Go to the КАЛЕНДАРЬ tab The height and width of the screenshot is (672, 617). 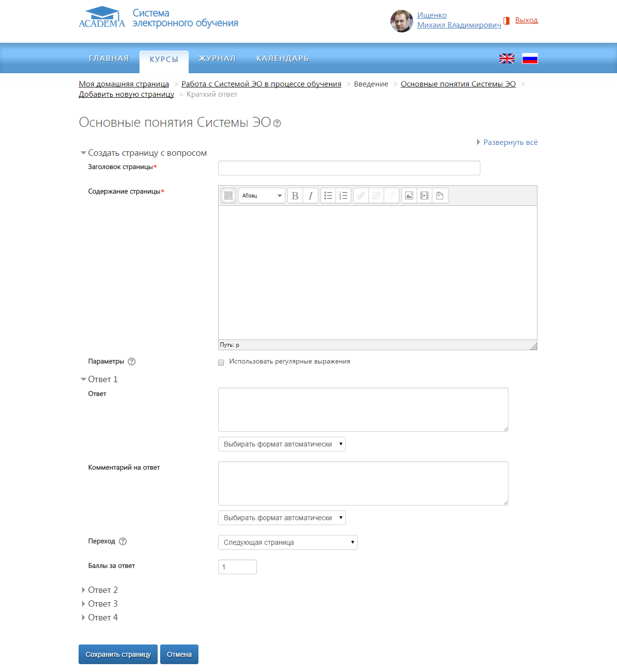coord(282,58)
